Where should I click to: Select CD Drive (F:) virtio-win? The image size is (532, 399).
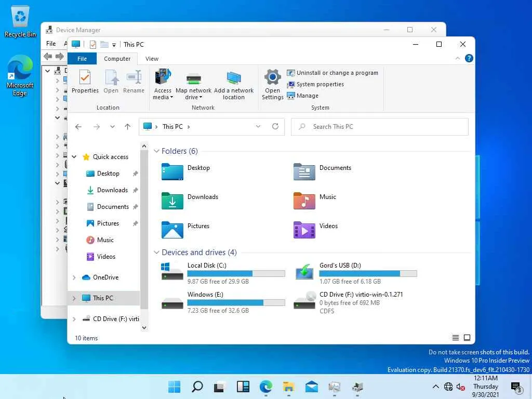point(349,302)
